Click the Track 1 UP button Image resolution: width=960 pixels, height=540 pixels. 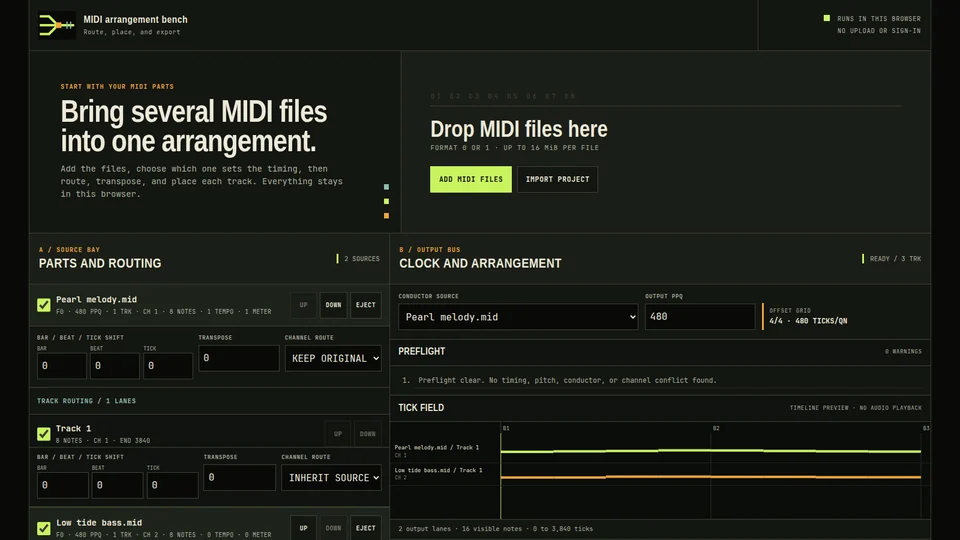pyautogui.click(x=338, y=434)
